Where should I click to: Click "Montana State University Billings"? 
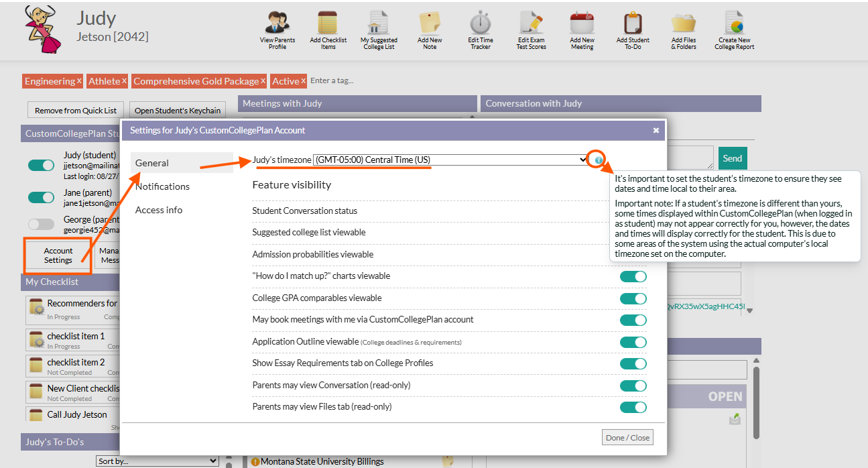click(x=322, y=461)
